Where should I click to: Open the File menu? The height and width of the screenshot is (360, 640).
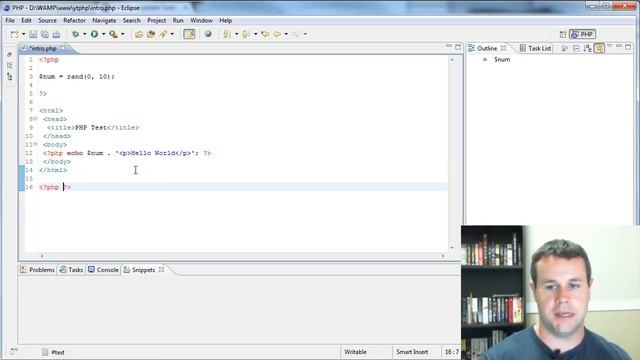[10, 20]
